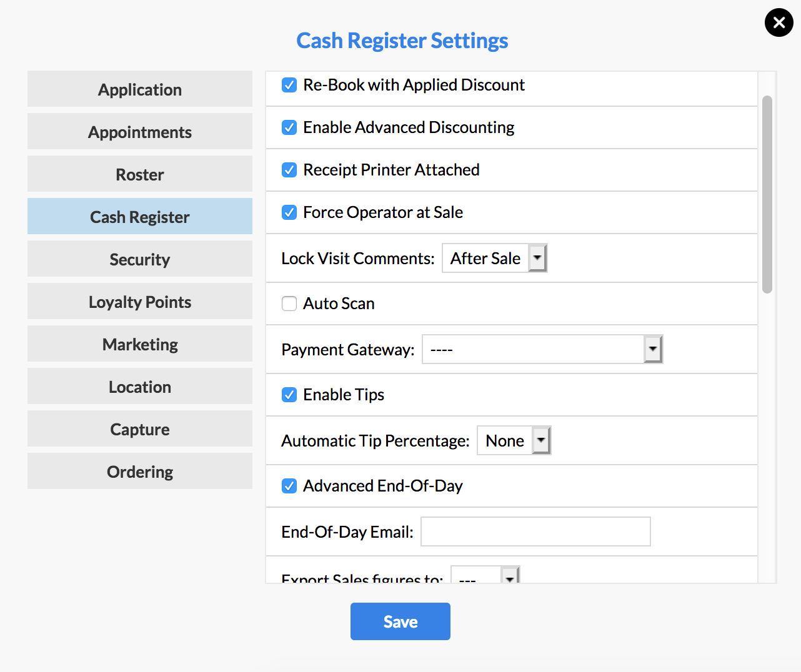This screenshot has height=672, width=801.
Task: Enable the Auto Scan checkbox
Action: point(289,304)
